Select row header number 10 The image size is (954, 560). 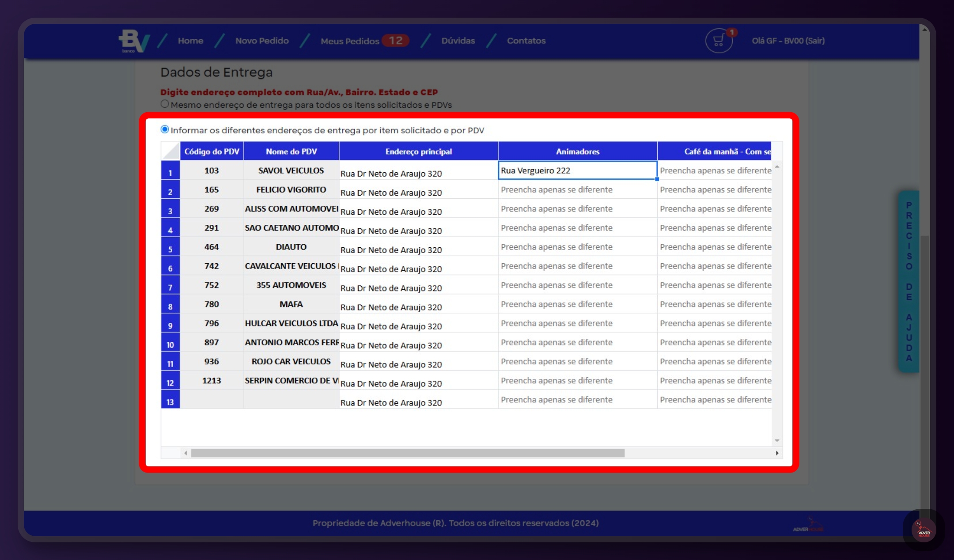click(170, 342)
